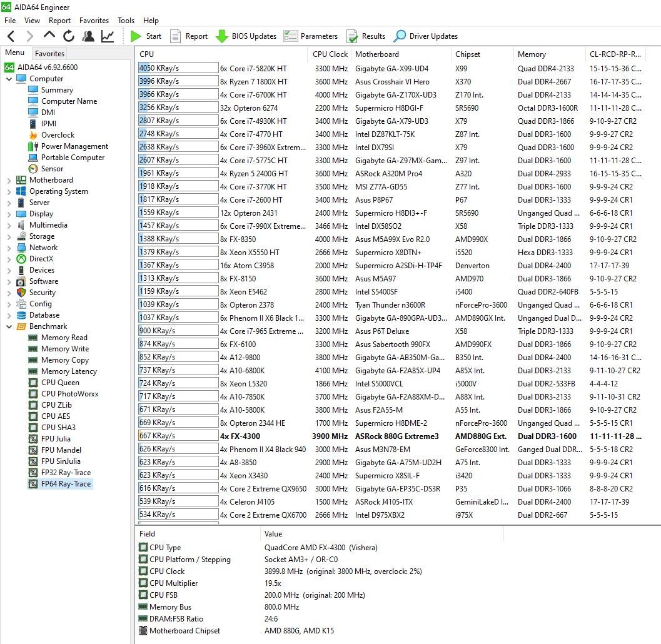Click the Value column header in details

tap(382, 534)
